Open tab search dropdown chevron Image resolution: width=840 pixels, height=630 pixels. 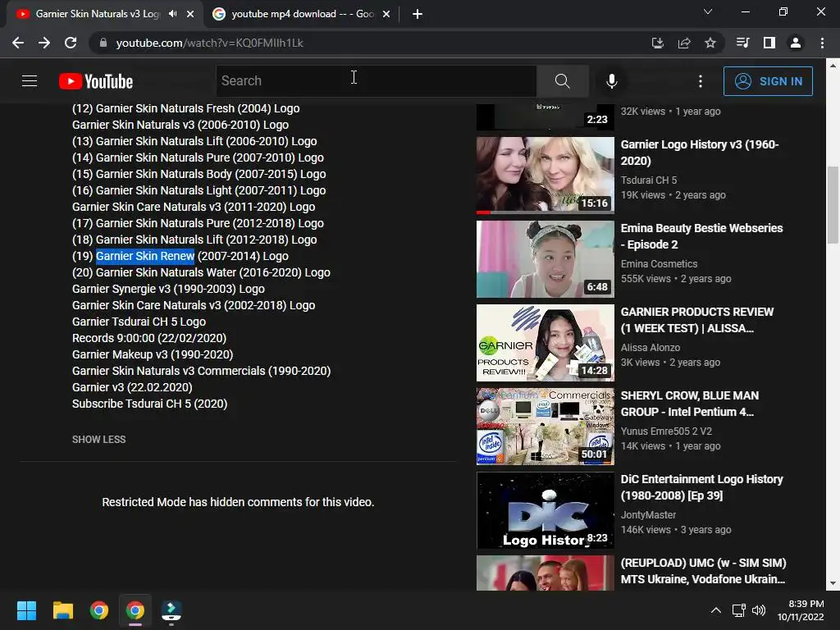tap(708, 11)
